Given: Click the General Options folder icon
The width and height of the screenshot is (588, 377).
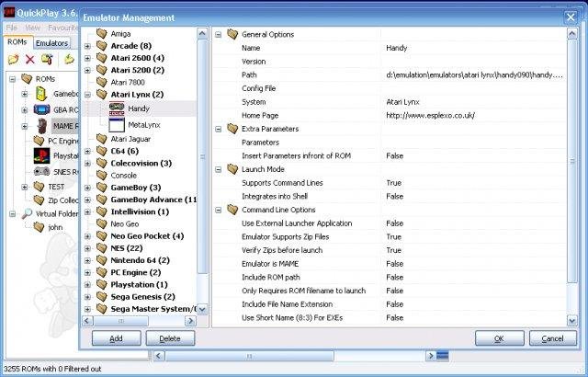Looking at the screenshot, I should (232, 34).
